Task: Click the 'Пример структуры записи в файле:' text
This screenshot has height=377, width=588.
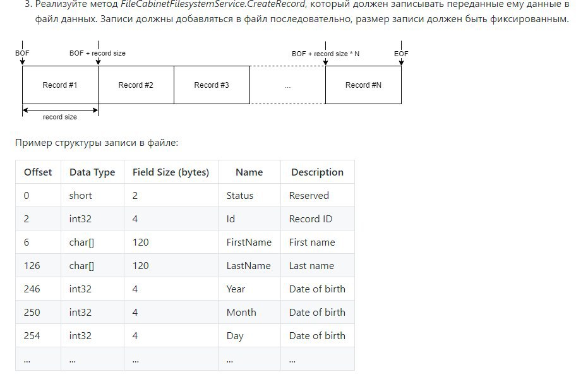Action: [x=97, y=143]
